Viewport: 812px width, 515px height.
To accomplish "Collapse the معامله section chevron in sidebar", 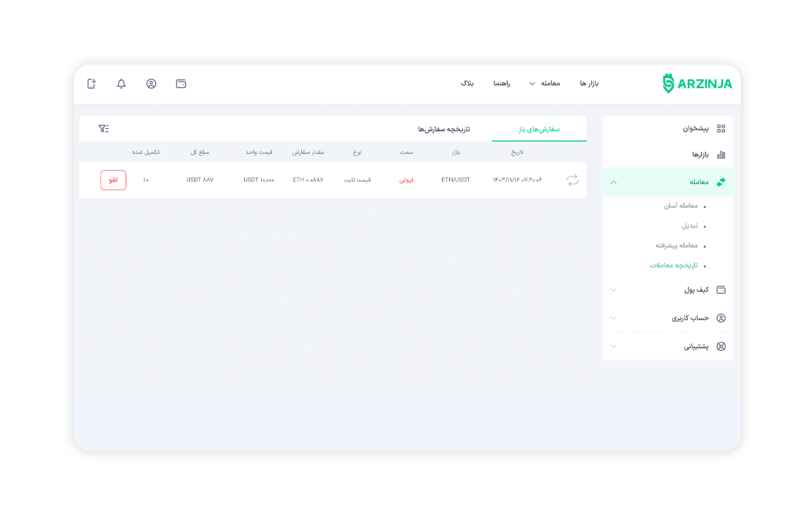I will [614, 183].
